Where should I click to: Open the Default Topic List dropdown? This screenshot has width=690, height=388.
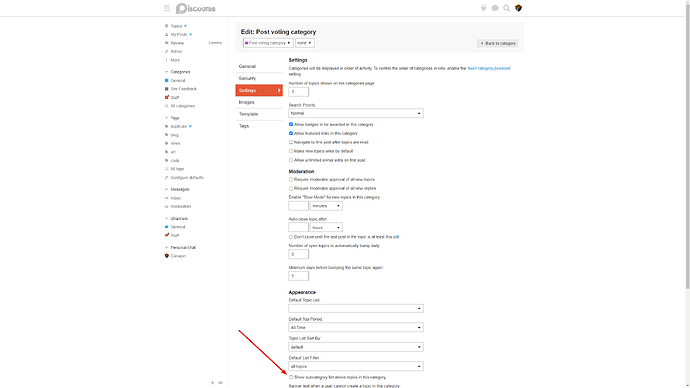coord(356,308)
